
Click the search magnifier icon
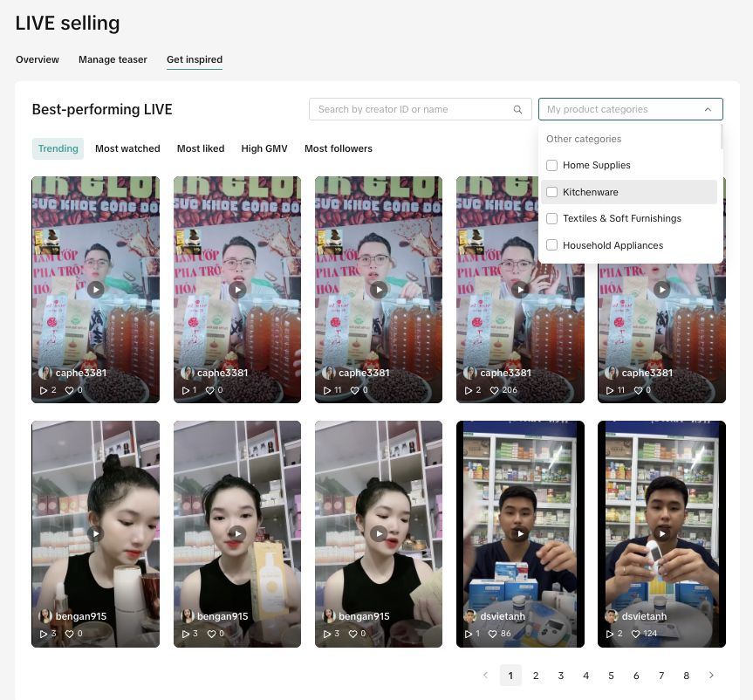click(x=517, y=110)
